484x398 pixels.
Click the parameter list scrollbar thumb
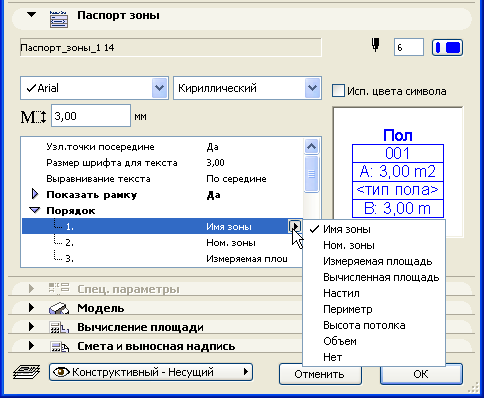(x=312, y=174)
